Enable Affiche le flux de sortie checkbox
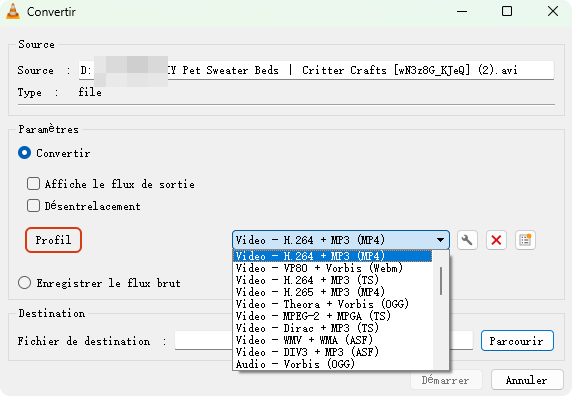The image size is (572, 396). pos(33,184)
